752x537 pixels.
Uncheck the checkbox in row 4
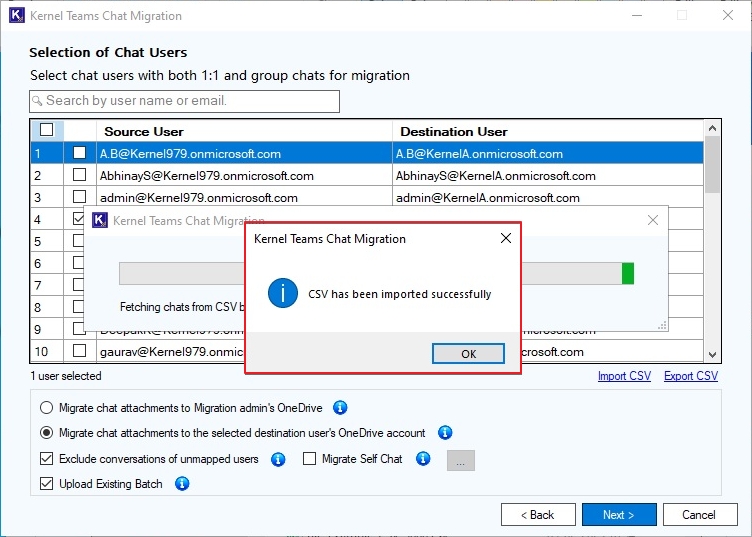click(79, 219)
